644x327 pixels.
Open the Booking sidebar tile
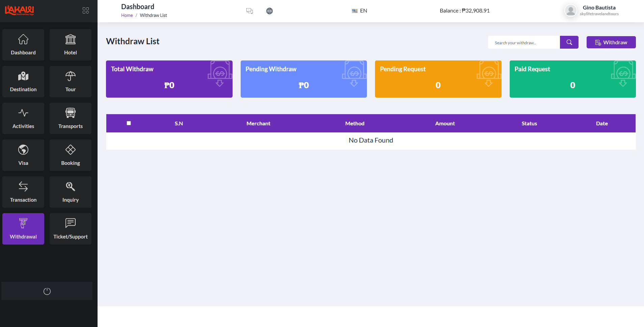pyautogui.click(x=71, y=155)
